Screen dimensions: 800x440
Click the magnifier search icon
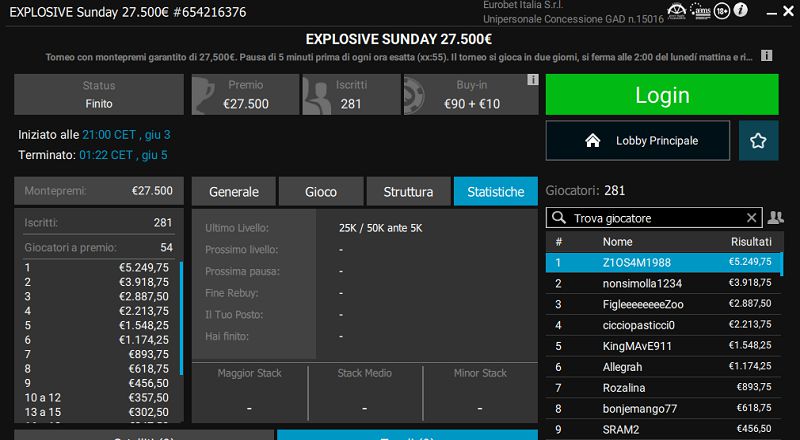(x=559, y=218)
